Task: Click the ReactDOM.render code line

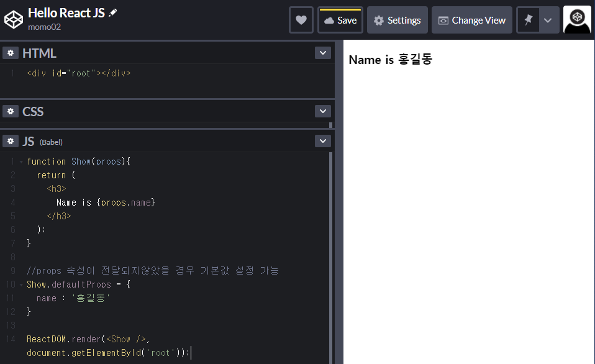Action: pyautogui.click(x=88, y=339)
